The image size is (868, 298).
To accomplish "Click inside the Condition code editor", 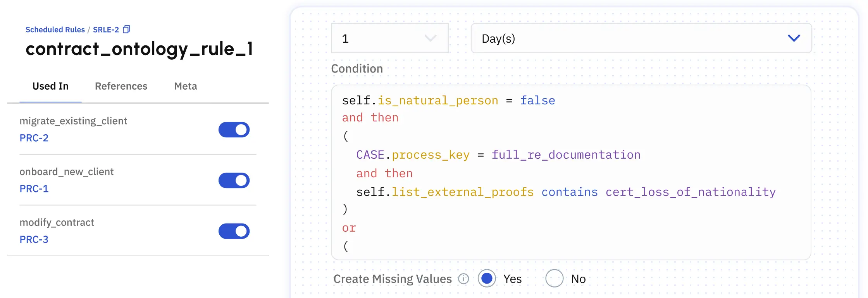I will tap(571, 172).
